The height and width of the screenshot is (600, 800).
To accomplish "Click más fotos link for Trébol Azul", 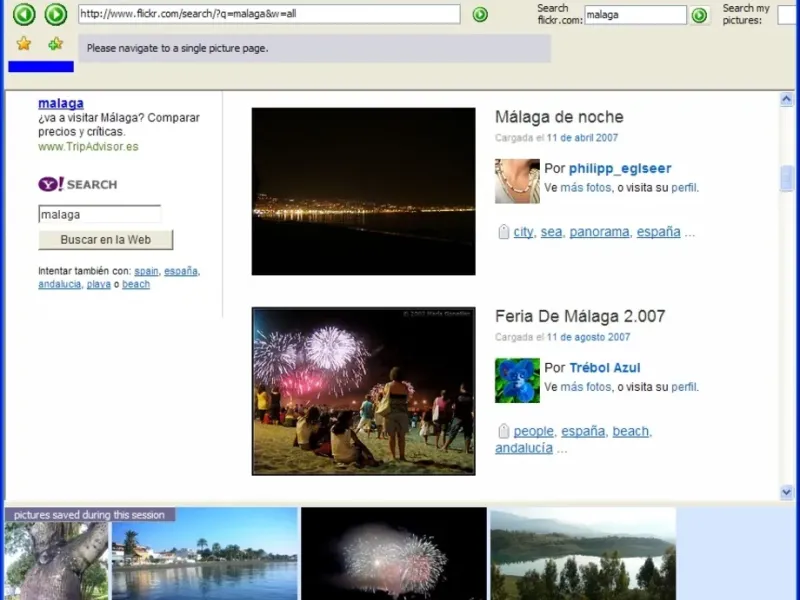I will [586, 387].
